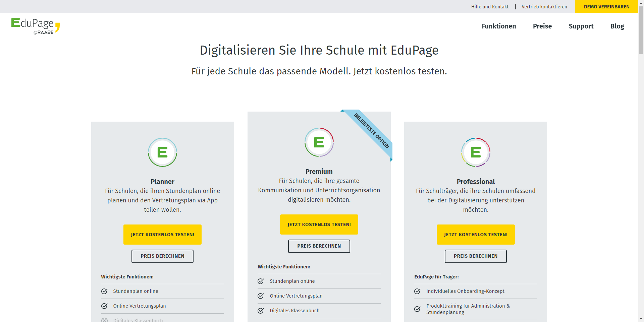Click 'Stundenplan online' in Premium list
This screenshot has width=644, height=322.
(x=292, y=281)
